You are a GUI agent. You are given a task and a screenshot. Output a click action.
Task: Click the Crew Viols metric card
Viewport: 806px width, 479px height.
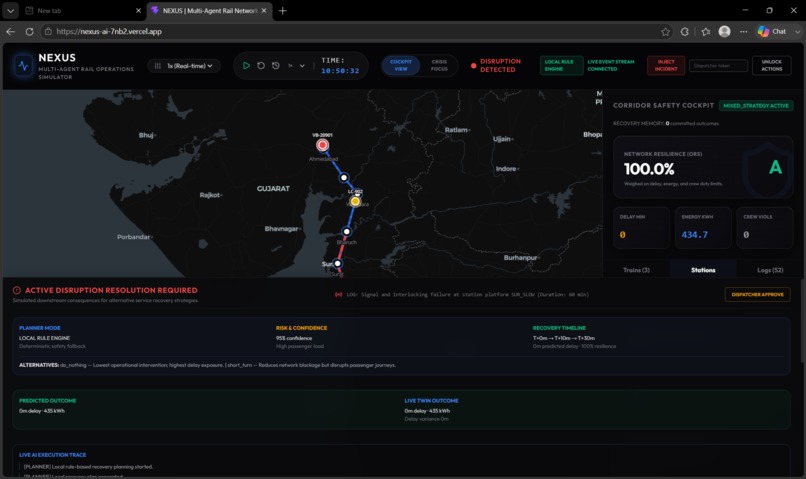click(764, 228)
